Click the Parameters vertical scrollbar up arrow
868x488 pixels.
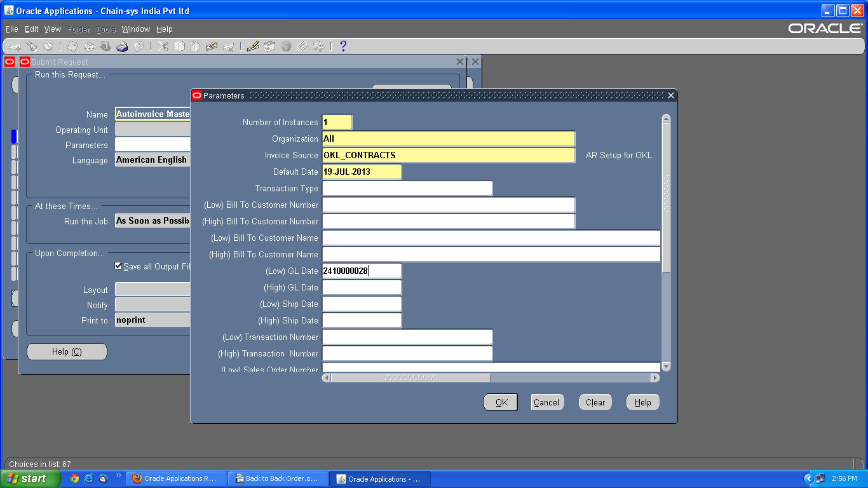point(666,119)
